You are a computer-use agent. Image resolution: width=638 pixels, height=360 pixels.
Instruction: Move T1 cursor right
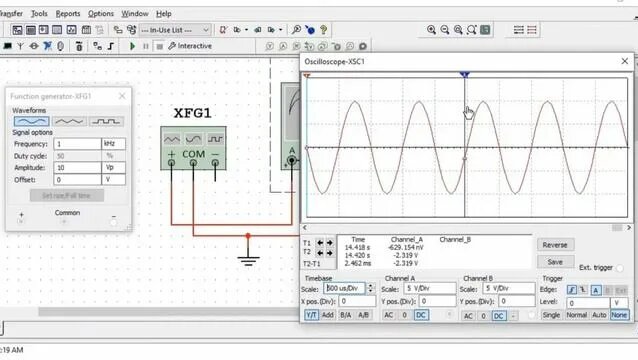point(330,243)
